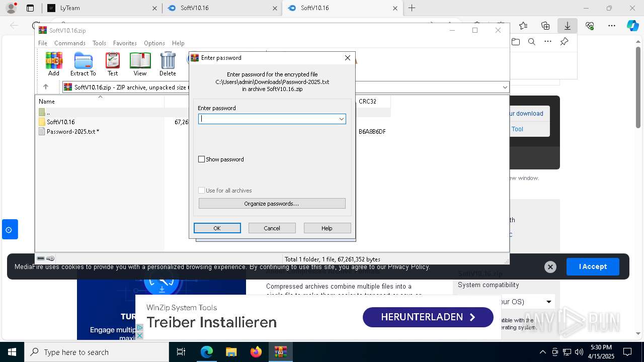Screen dimensions: 644x362
Task: Open WinRAR Tools menu
Action: click(99, 43)
